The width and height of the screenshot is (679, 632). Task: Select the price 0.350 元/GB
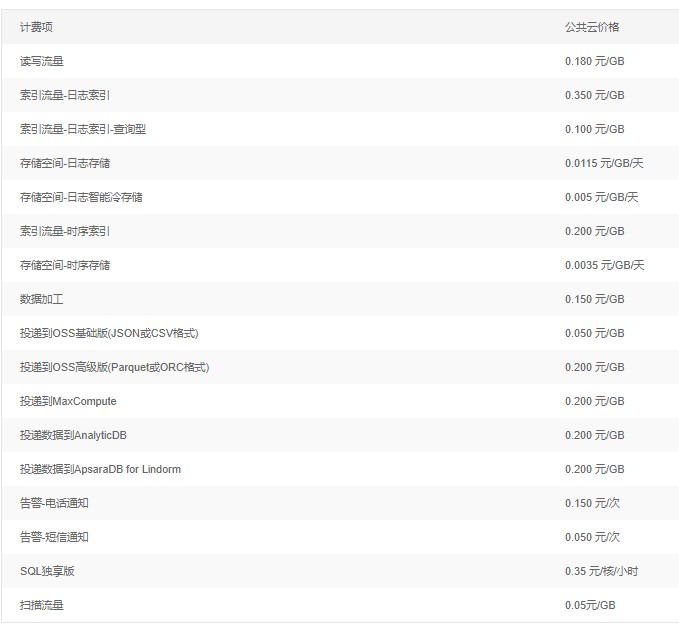(595, 95)
